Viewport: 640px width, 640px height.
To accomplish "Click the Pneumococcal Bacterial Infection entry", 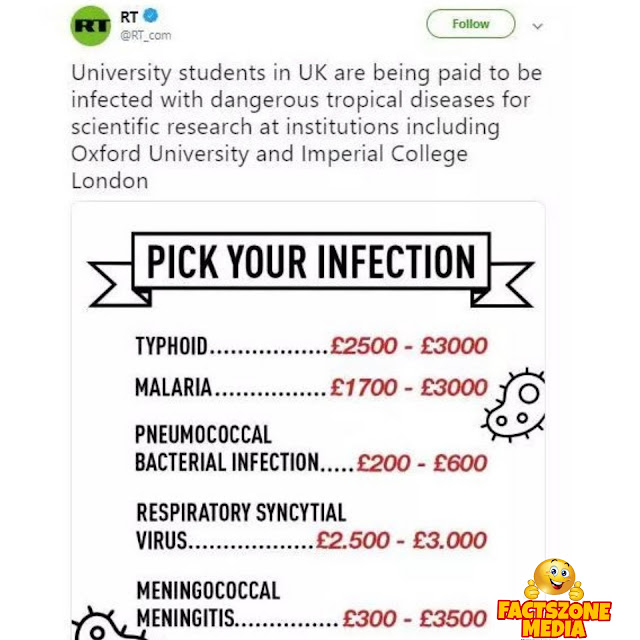I will point(311,449).
